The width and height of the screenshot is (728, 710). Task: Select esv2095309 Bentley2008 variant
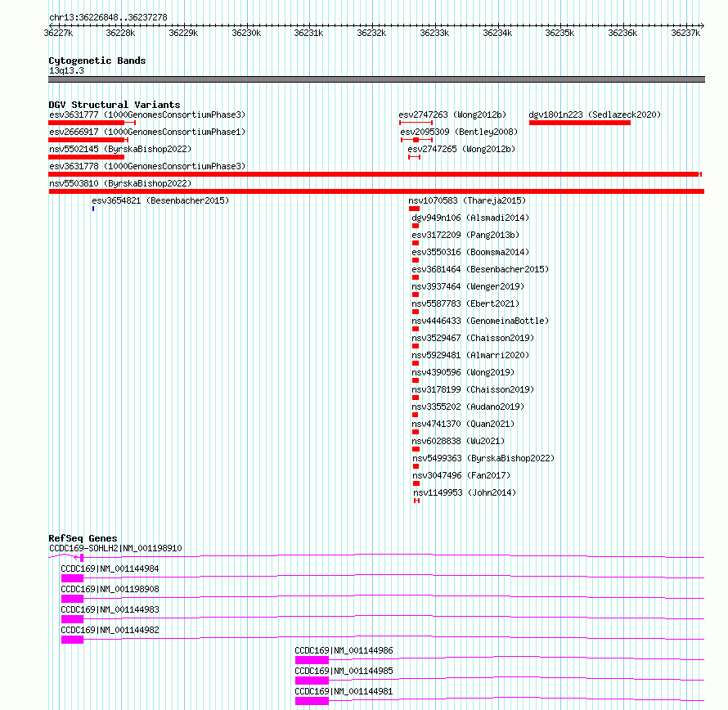point(459,132)
